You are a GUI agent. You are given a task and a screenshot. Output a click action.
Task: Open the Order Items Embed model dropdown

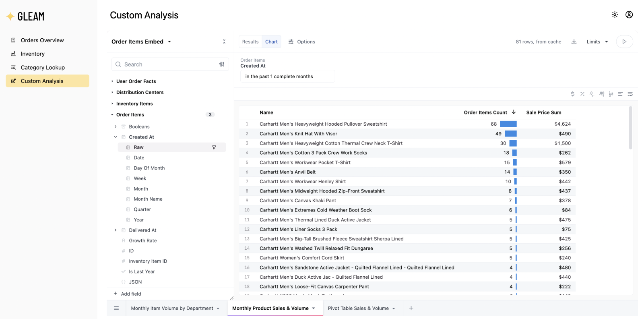click(141, 41)
